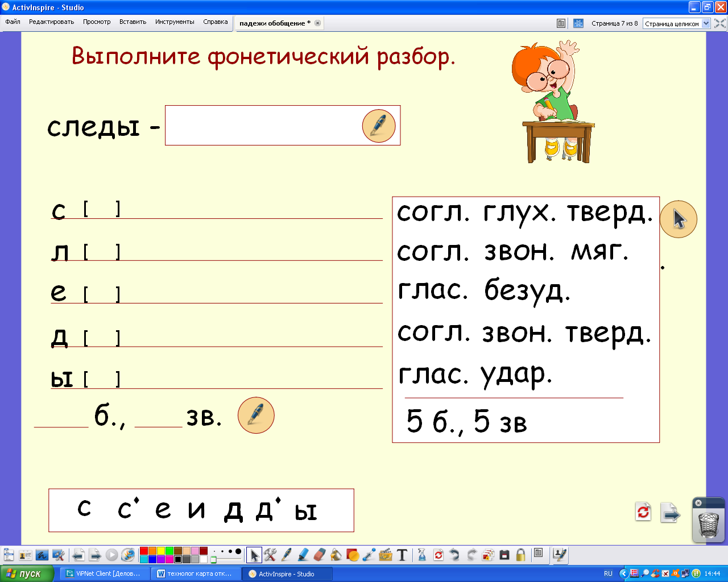Select the Shape tool
Viewport: 728px width, 582px height.
click(353, 555)
